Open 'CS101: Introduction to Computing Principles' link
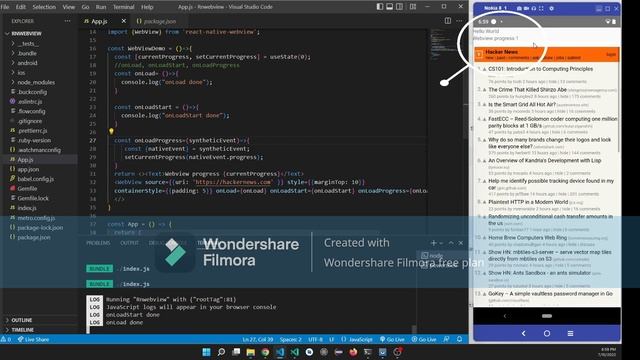640x360 pixels. [x=540, y=69]
